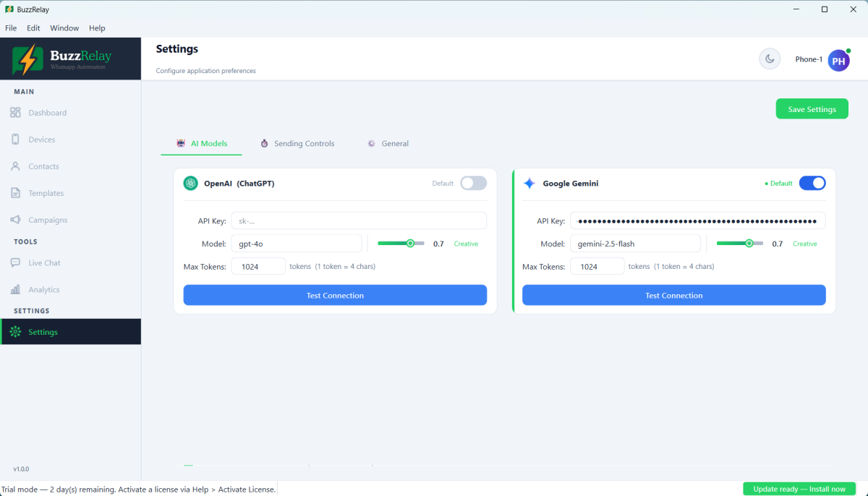Click the OpenAI temperature slider
This screenshot has width=868, height=496.
coord(401,244)
